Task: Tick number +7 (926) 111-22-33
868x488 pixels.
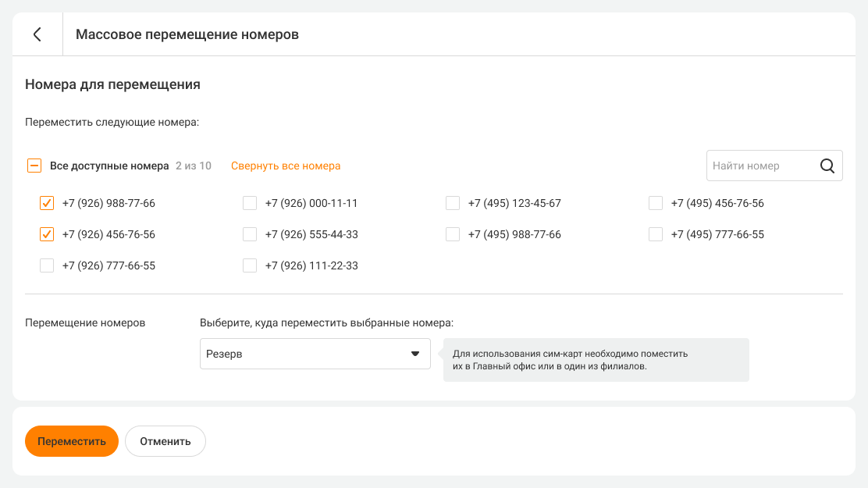Action: tap(250, 265)
